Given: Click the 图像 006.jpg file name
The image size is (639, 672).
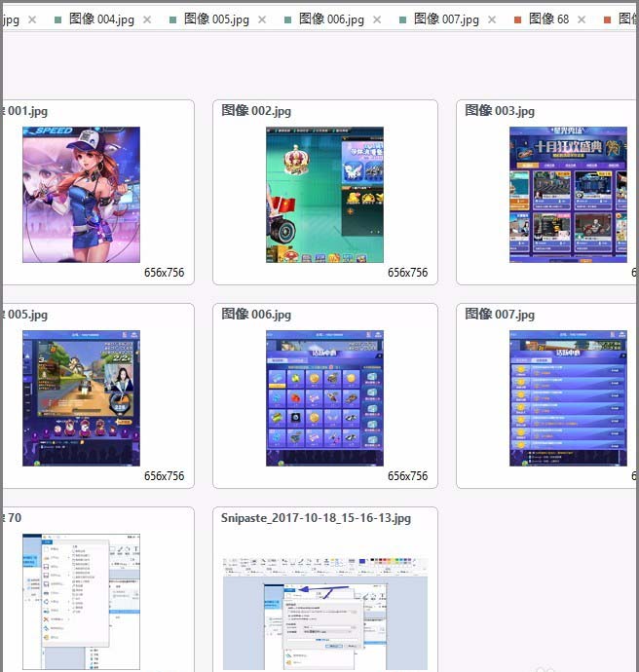Looking at the screenshot, I should [x=256, y=315].
